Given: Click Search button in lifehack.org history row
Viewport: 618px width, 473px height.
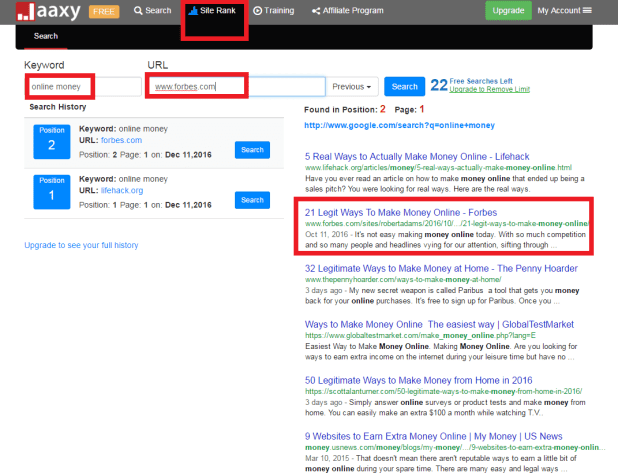Looking at the screenshot, I should (x=252, y=200).
